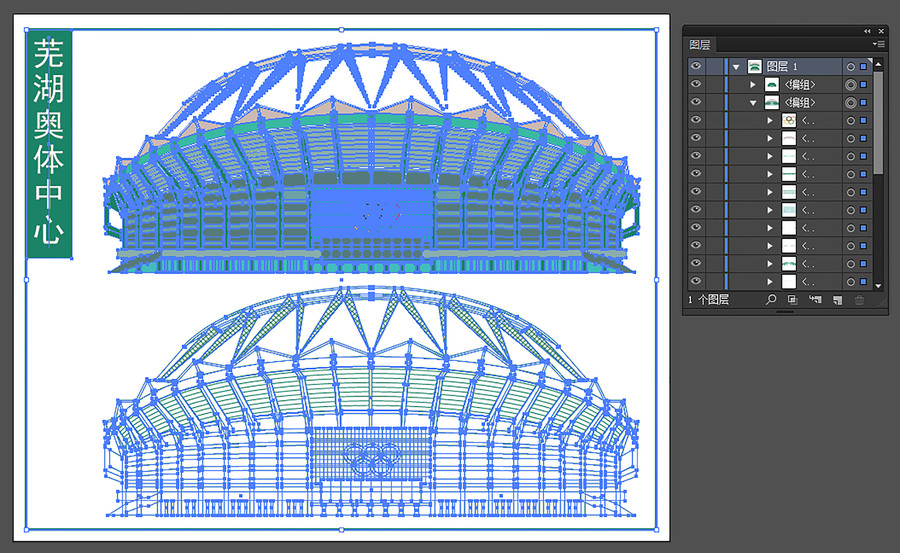Screen dimensions: 900x553
Task: Click the blue selection square of 图层 1
Action: pos(863,67)
